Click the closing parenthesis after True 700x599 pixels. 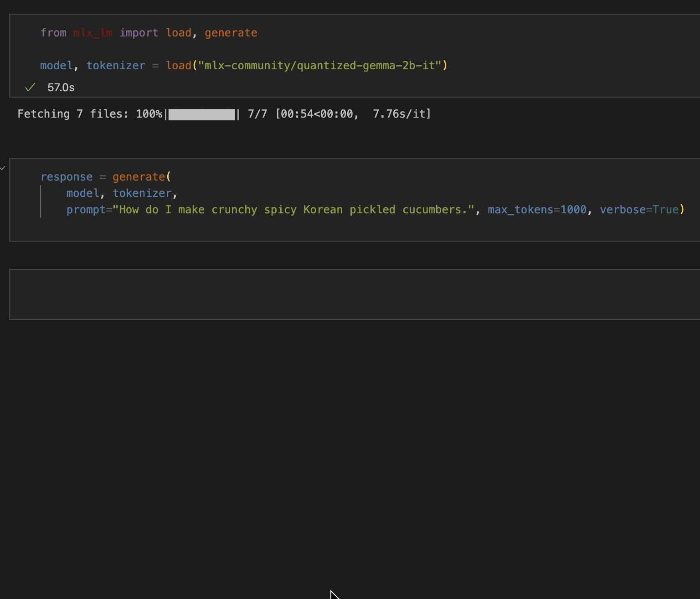[x=682, y=209]
